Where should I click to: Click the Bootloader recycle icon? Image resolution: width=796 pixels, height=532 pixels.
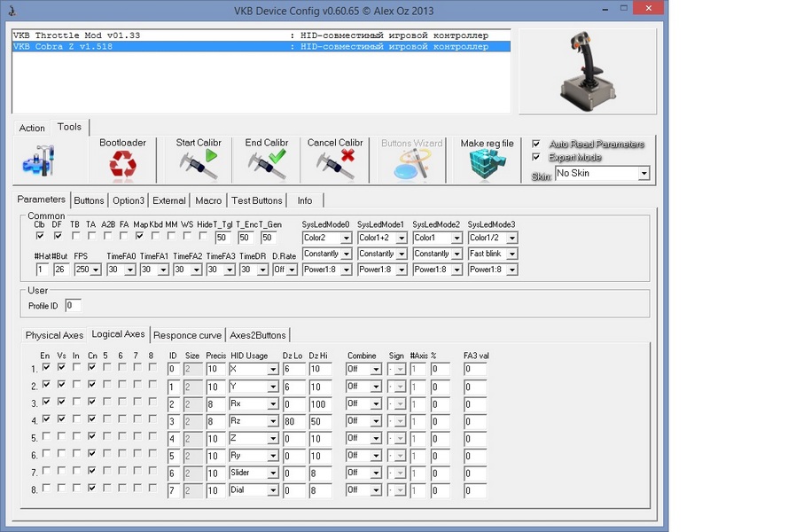[x=122, y=166]
